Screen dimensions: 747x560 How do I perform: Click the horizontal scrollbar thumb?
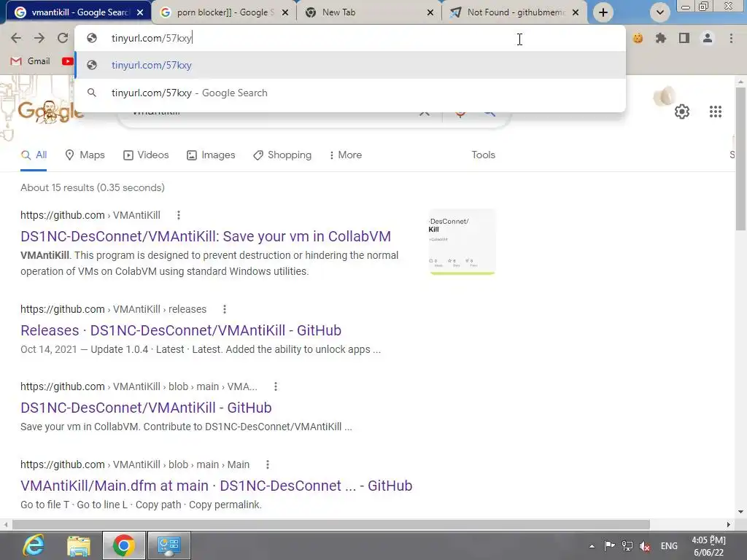(331, 524)
